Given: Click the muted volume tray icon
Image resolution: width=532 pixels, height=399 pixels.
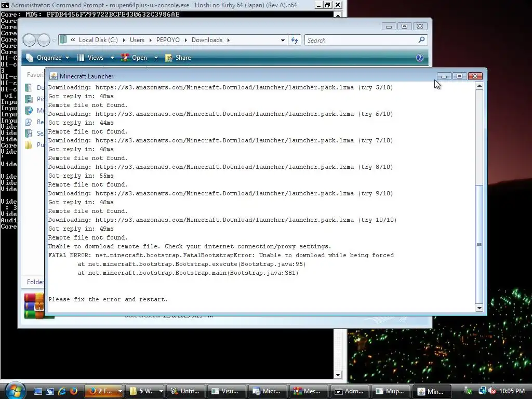Looking at the screenshot, I should point(492,391).
